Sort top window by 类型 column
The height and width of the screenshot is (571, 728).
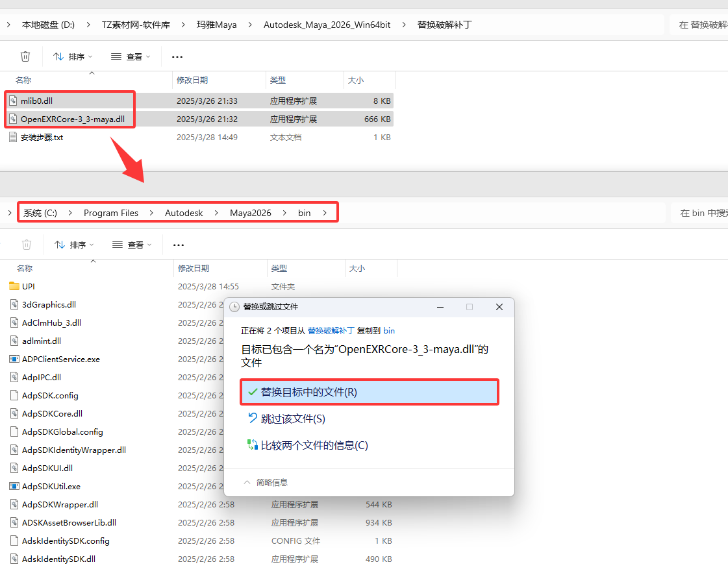(x=278, y=80)
